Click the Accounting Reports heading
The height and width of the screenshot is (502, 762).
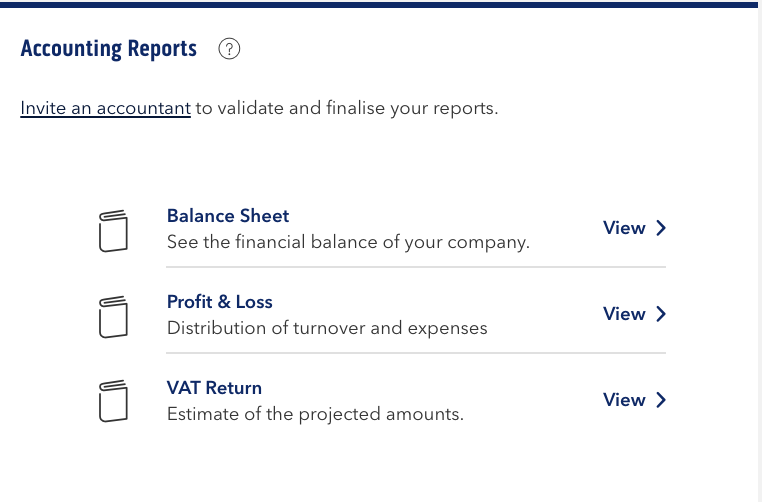click(109, 49)
